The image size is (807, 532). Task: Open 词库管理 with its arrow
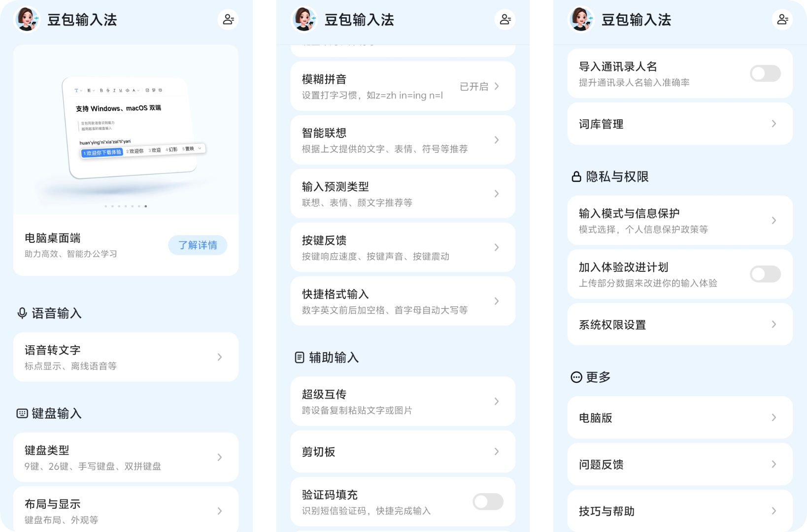point(774,124)
